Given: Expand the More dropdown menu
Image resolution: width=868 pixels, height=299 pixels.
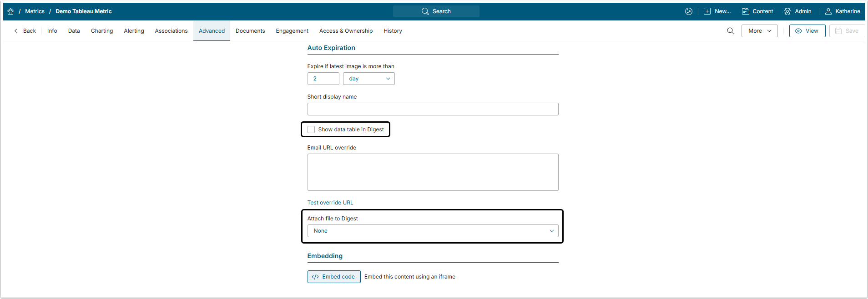Looking at the screenshot, I should (759, 31).
